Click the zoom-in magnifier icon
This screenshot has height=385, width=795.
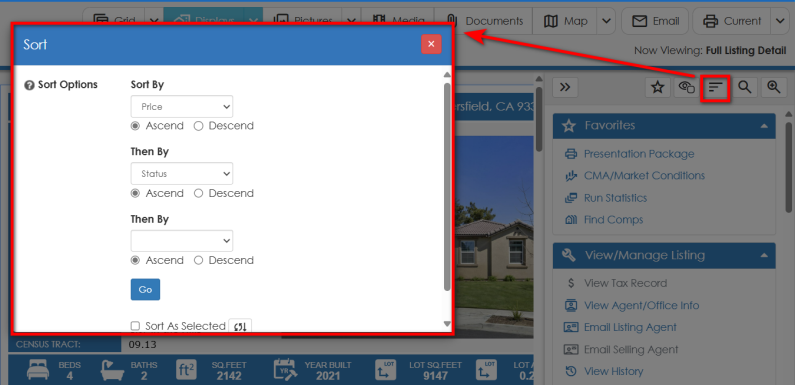pos(774,87)
